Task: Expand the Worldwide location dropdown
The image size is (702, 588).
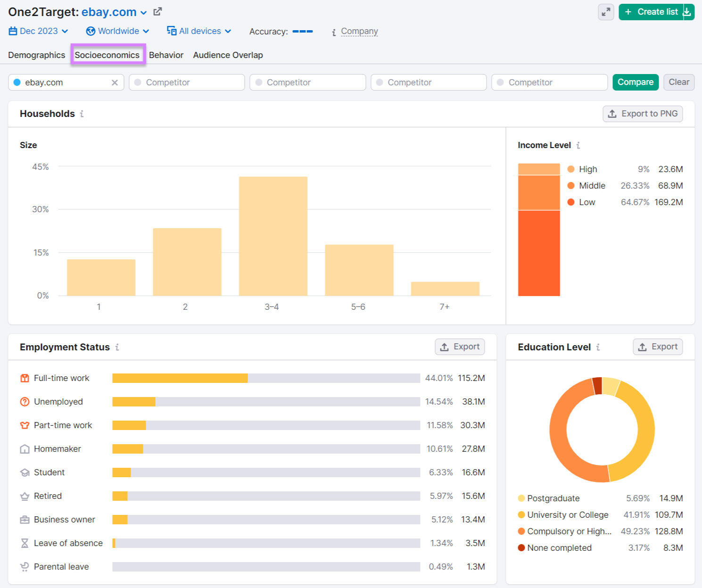Action: pyautogui.click(x=117, y=31)
